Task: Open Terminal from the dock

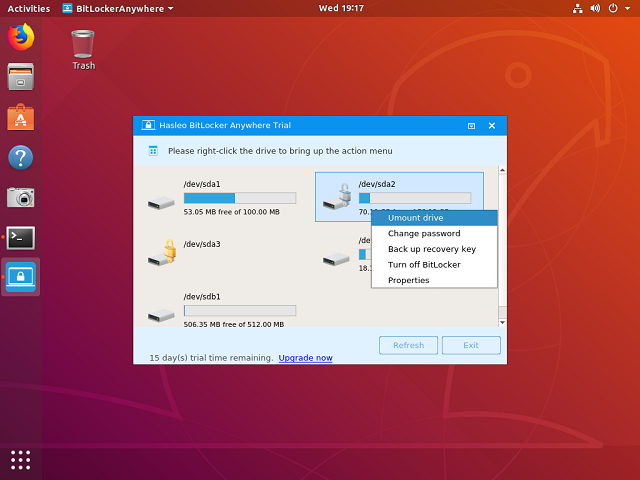Action: pyautogui.click(x=20, y=238)
